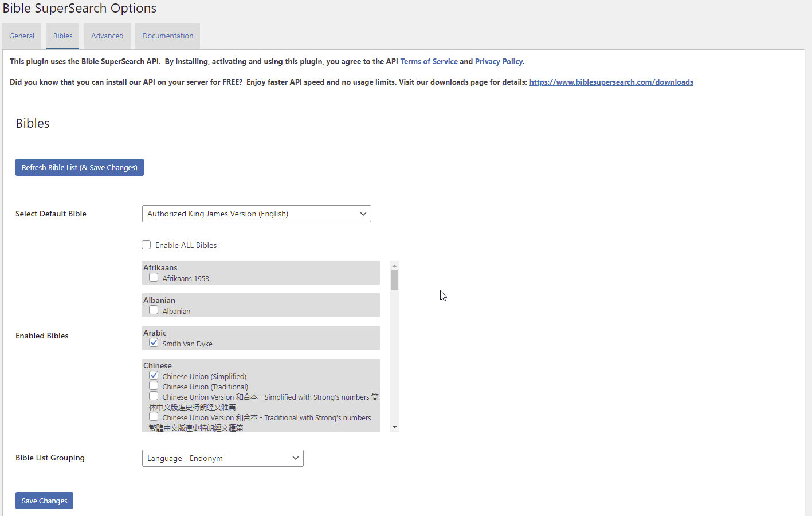Visit the biblesupersearch.com downloads link

coord(611,82)
